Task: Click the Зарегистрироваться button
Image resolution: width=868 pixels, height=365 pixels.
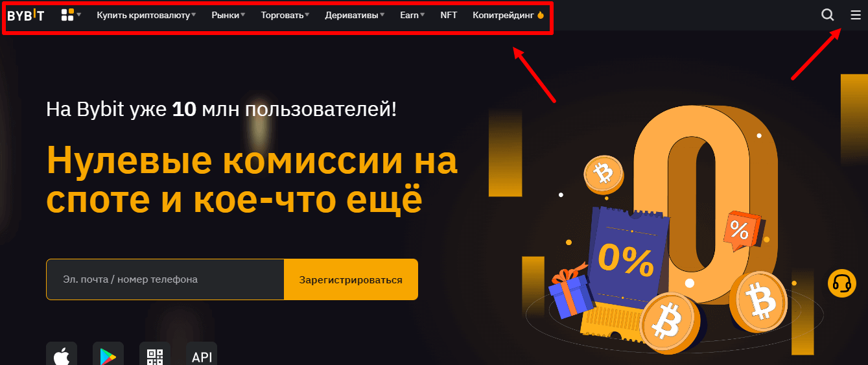Action: coord(351,279)
